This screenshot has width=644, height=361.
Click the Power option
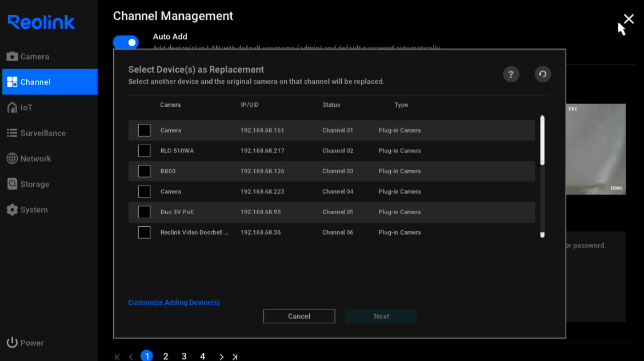coord(25,343)
